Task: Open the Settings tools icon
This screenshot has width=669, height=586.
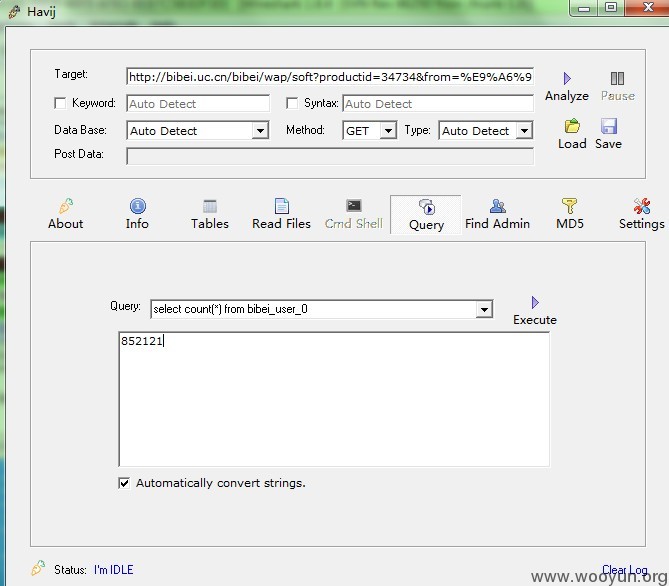Action: 642,206
